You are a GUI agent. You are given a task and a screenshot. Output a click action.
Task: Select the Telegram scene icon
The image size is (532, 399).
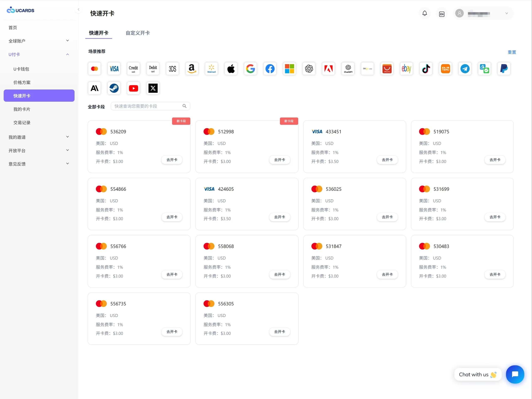(465, 69)
